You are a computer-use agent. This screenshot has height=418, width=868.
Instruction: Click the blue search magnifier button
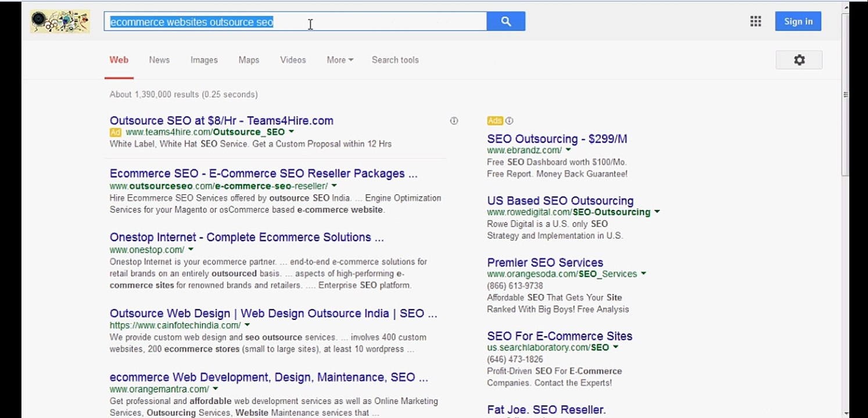click(506, 21)
